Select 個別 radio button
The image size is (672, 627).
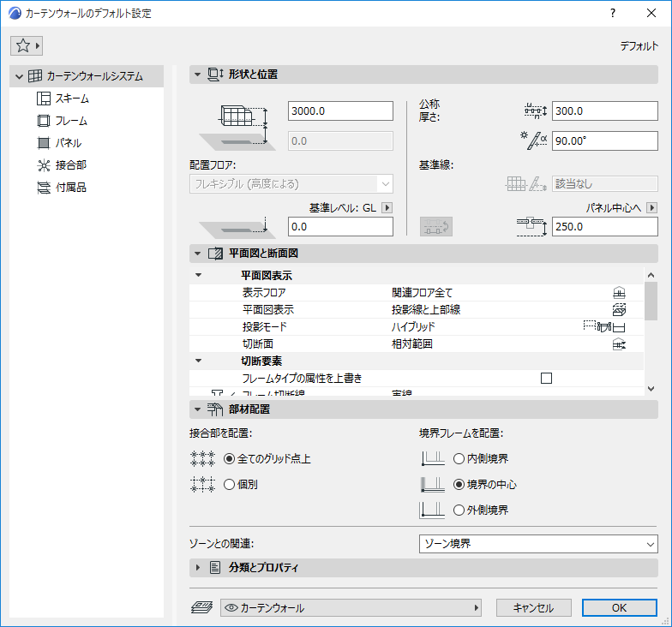[x=230, y=485]
